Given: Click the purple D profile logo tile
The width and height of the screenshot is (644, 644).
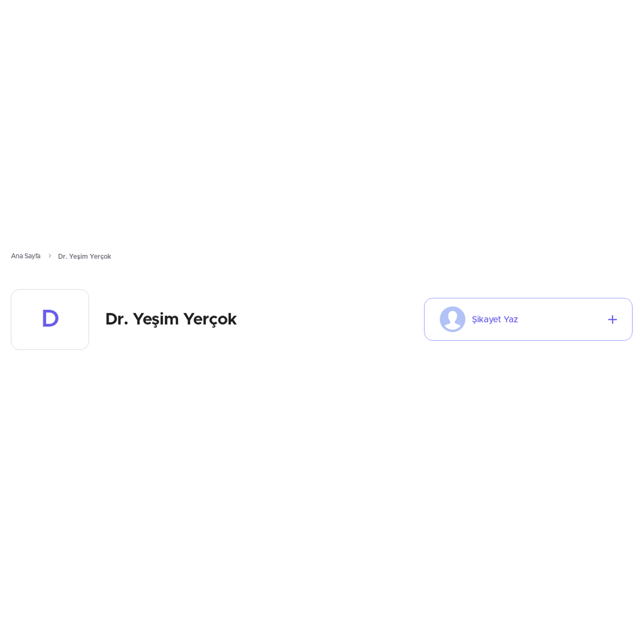Looking at the screenshot, I should [50, 319].
